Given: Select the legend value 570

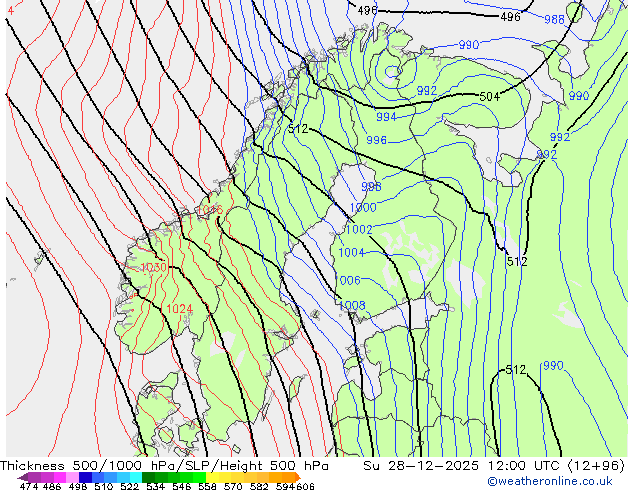Looking at the screenshot, I should [x=233, y=486].
